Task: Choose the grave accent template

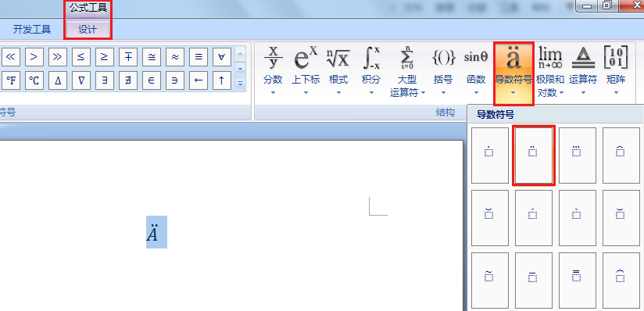Action: click(577, 218)
